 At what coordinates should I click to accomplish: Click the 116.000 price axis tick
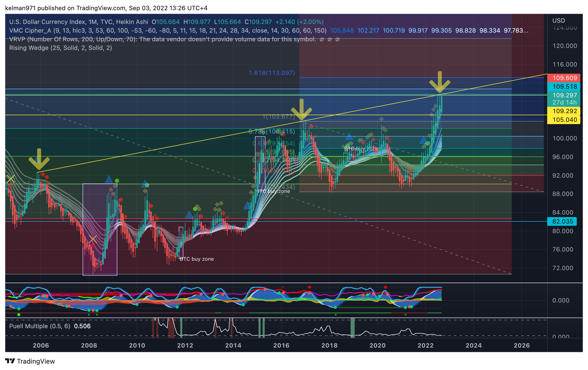(x=565, y=64)
